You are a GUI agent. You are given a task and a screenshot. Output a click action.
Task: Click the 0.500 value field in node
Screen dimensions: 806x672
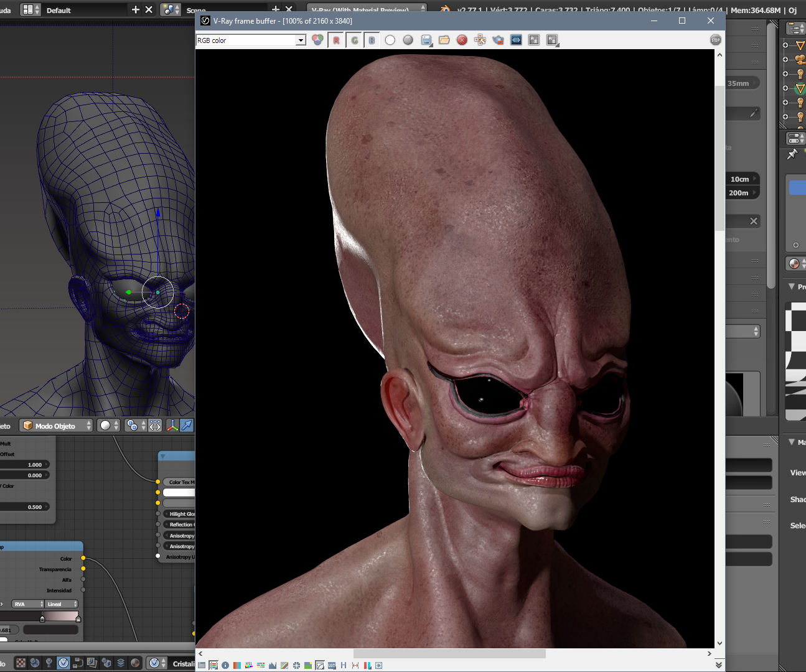pyautogui.click(x=25, y=507)
